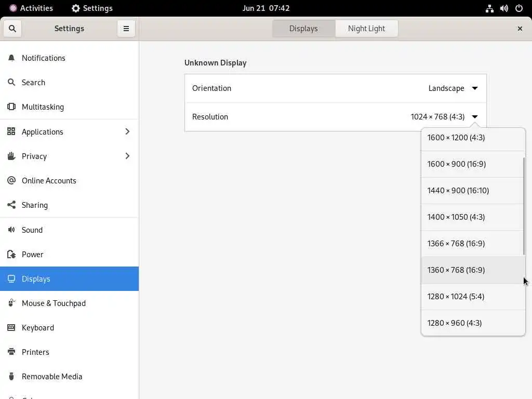Go to Printers label

pos(35,352)
